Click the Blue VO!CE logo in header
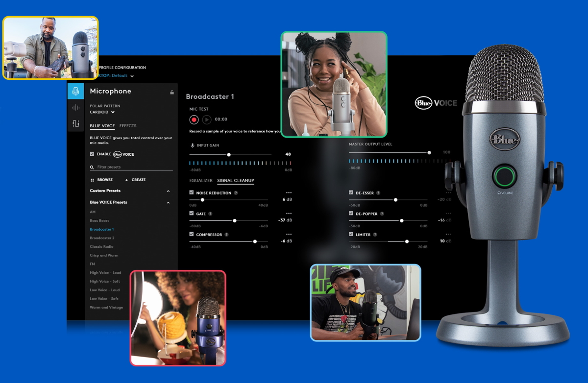 point(436,103)
